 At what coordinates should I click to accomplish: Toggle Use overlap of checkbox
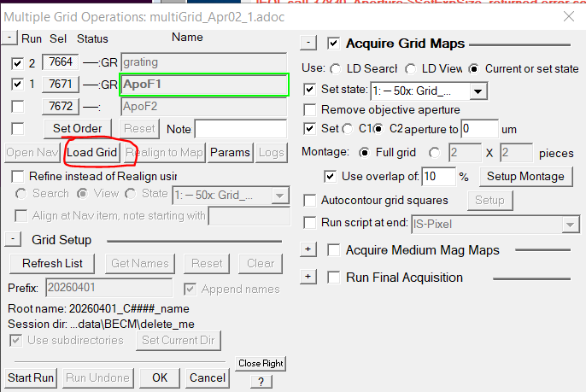[330, 177]
